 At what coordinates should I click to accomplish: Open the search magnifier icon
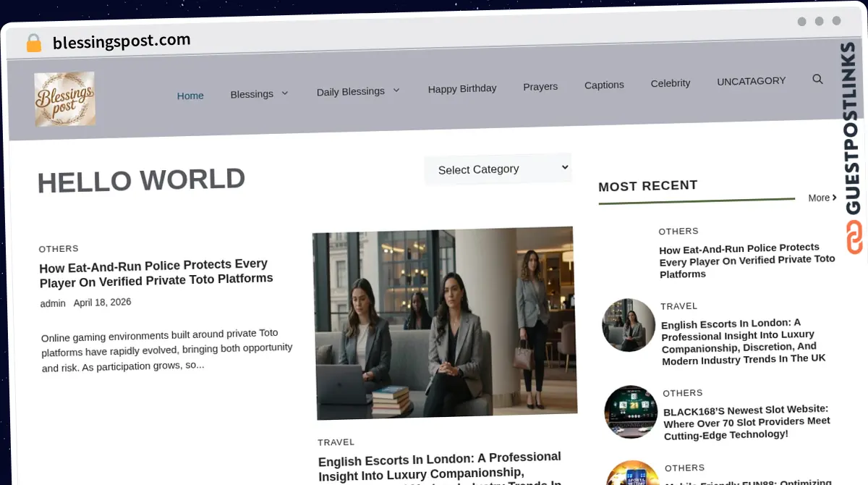817,79
